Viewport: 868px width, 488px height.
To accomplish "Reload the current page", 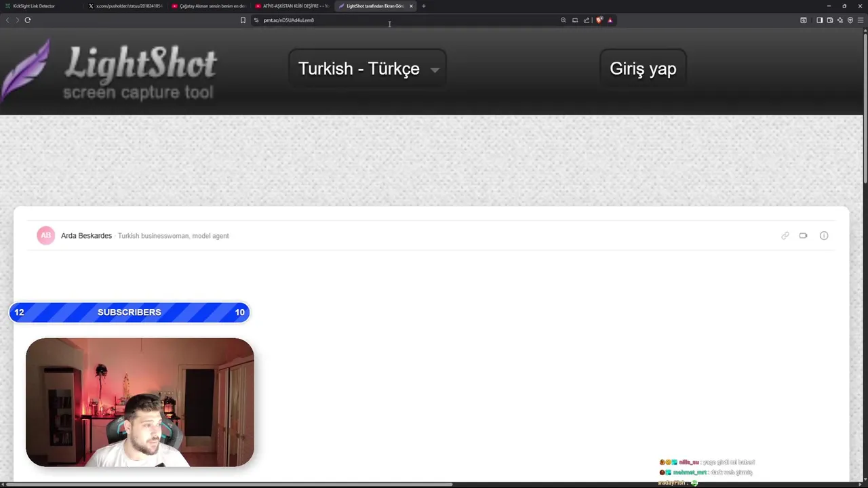I will [28, 20].
